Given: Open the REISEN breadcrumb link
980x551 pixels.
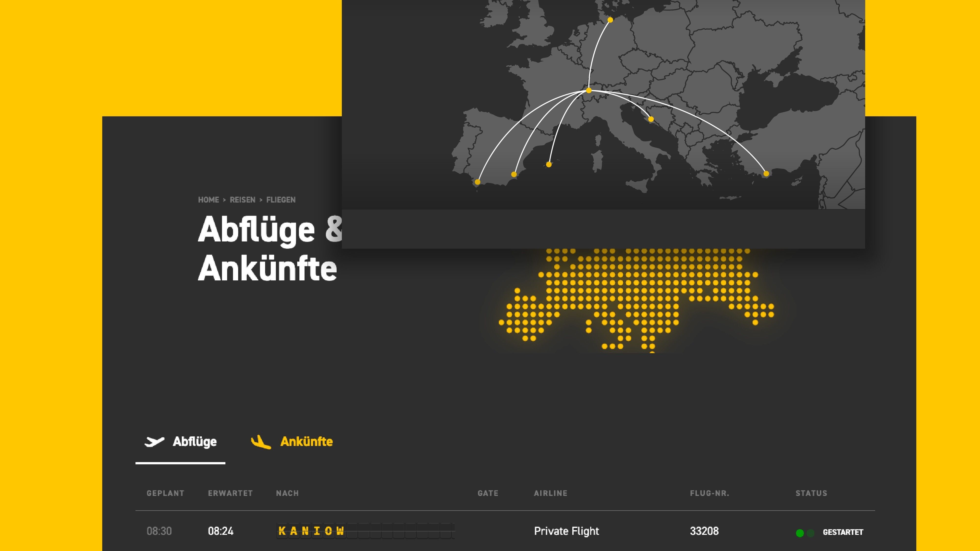Looking at the screenshot, I should coord(242,200).
